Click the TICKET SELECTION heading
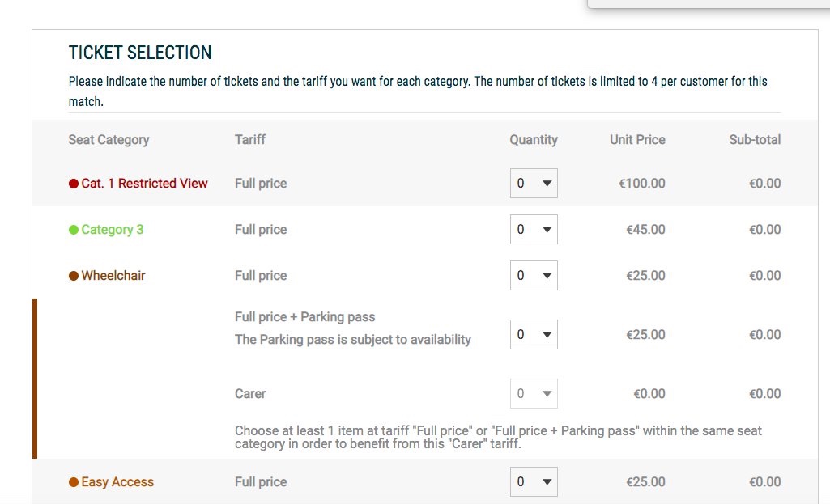This screenshot has width=830, height=504. tap(140, 53)
